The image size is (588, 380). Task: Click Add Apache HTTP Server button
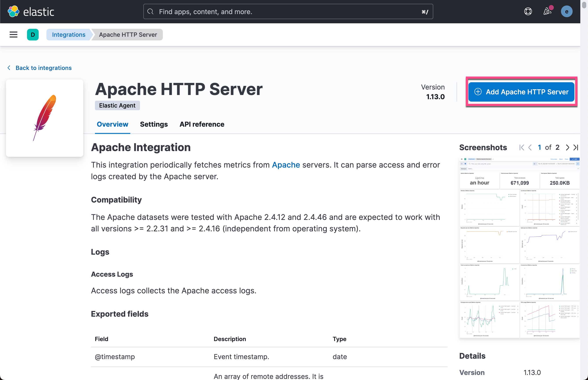coord(521,92)
